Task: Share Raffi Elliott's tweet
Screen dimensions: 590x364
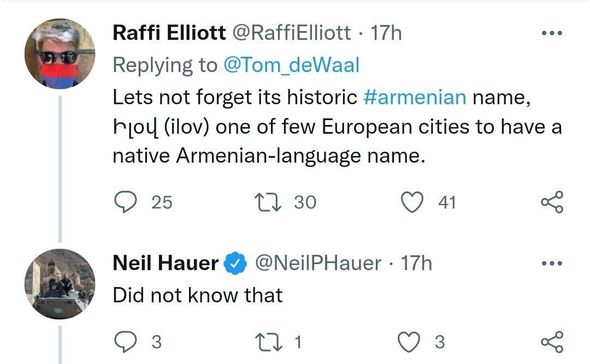Action: click(x=552, y=202)
